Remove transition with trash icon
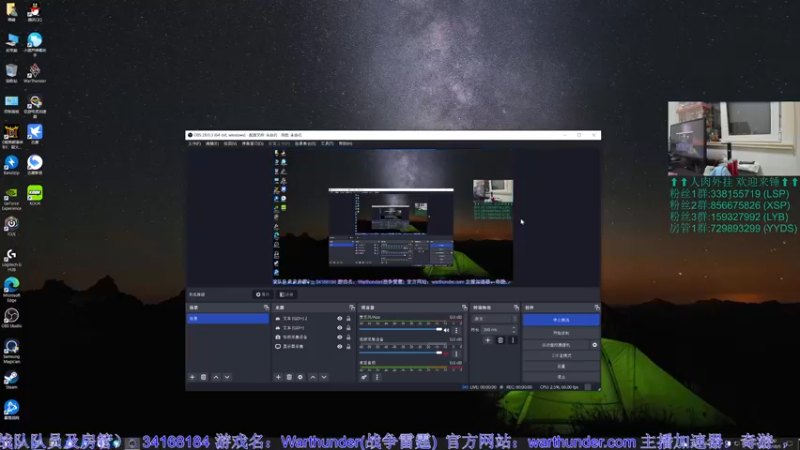This screenshot has width=800, height=450. point(501,340)
